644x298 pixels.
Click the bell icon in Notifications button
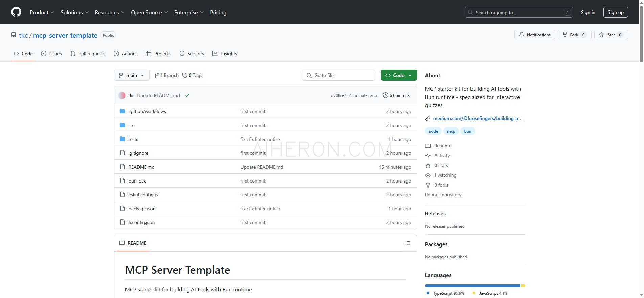522,35
